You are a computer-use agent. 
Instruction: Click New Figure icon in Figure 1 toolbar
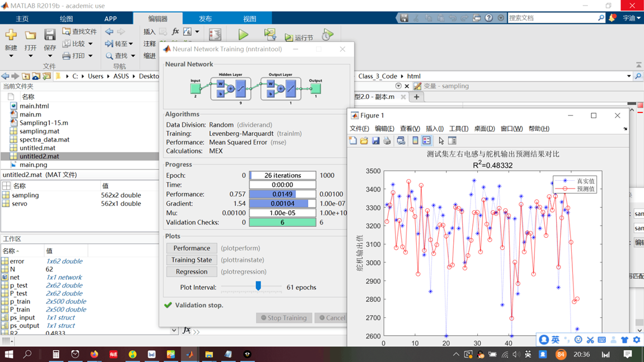pyautogui.click(x=353, y=140)
